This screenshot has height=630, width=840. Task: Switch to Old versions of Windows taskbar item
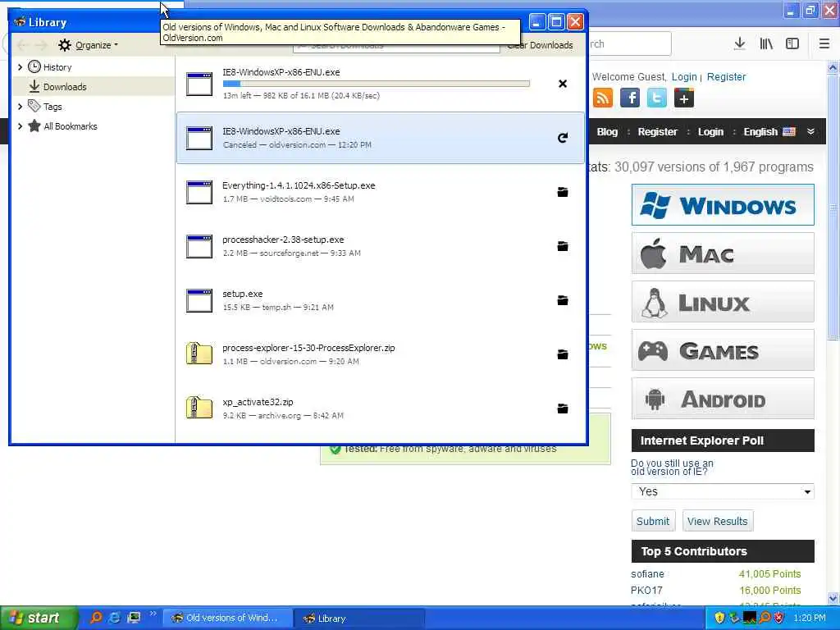click(x=227, y=618)
